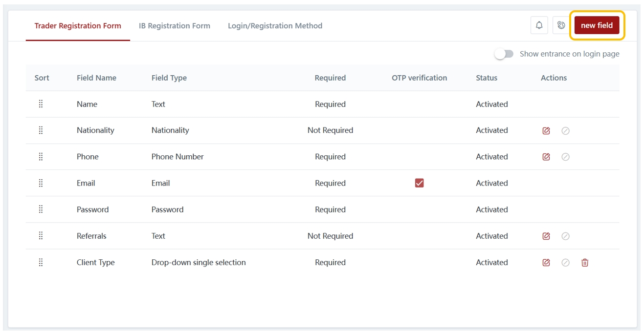
Task: Delete the Client Type field
Action: (x=584, y=263)
